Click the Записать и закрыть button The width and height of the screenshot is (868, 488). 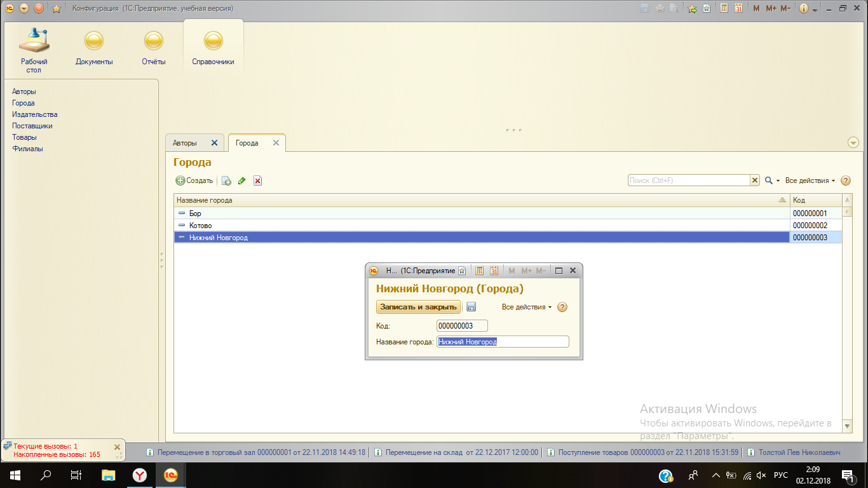[x=418, y=307]
